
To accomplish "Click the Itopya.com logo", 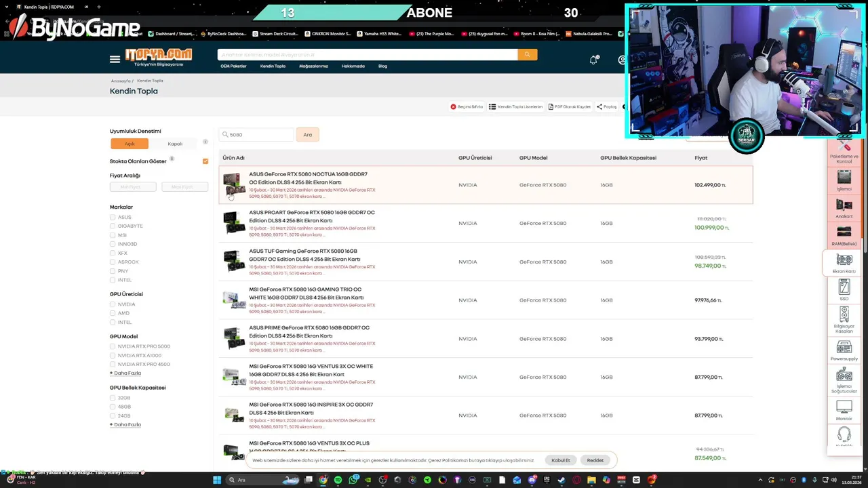I will click(159, 57).
